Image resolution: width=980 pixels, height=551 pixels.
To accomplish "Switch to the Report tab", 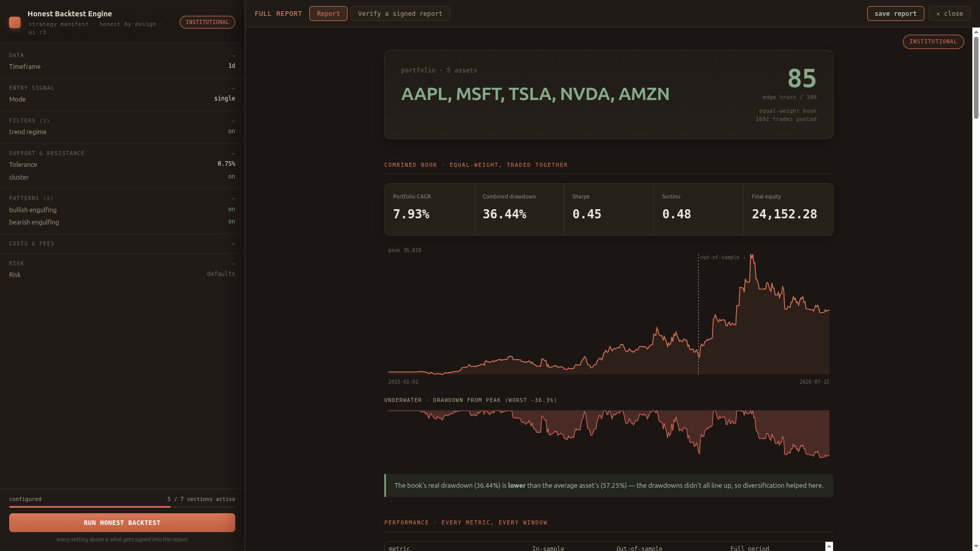I will tap(328, 14).
